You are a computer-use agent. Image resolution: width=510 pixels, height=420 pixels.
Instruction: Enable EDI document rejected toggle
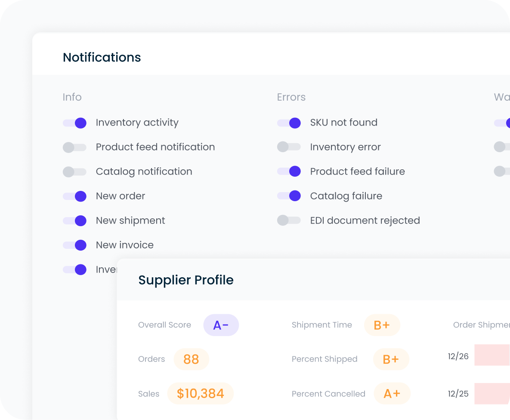pyautogui.click(x=289, y=221)
